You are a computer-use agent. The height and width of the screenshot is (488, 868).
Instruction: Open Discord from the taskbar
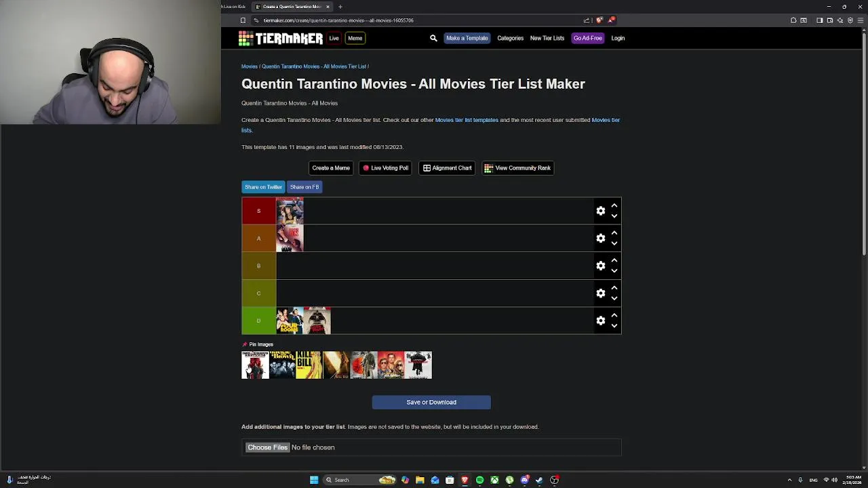[524, 480]
